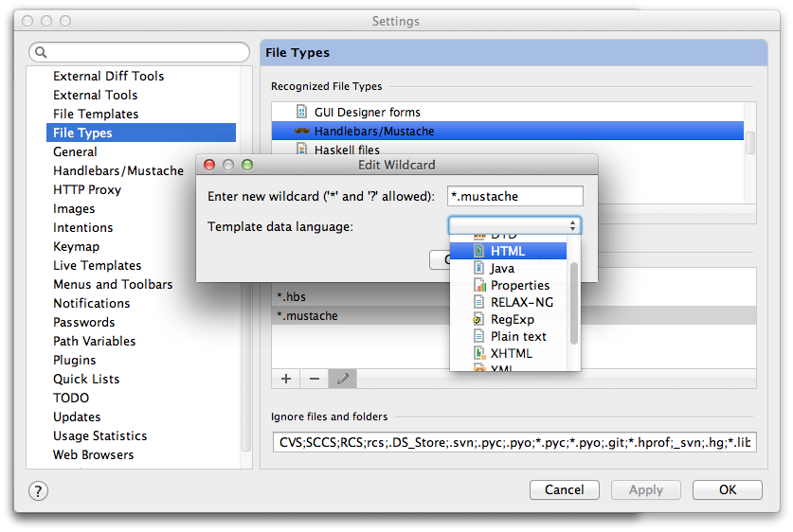
Task: Click the dropdown list scrollbar thumb
Action: point(573,301)
